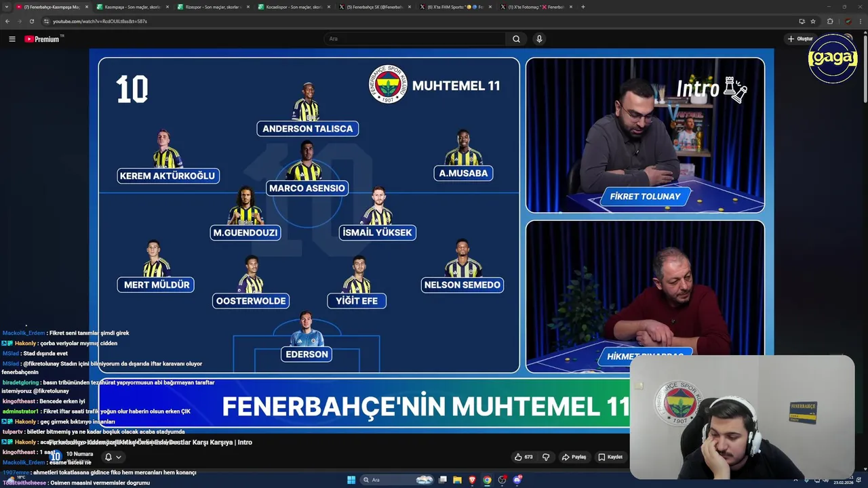Screen dimensions: 868x488
Task: Open Brave browser from the taskbar
Action: pos(472,480)
